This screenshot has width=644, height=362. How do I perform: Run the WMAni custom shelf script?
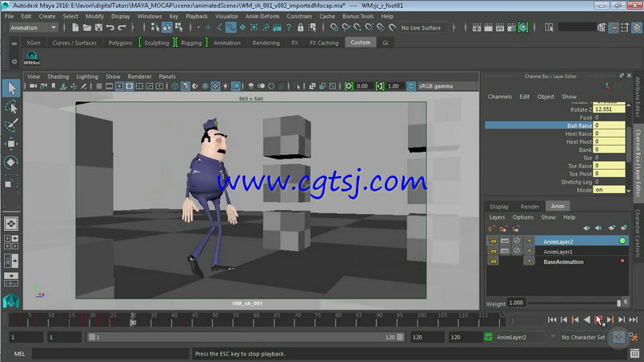(31, 58)
